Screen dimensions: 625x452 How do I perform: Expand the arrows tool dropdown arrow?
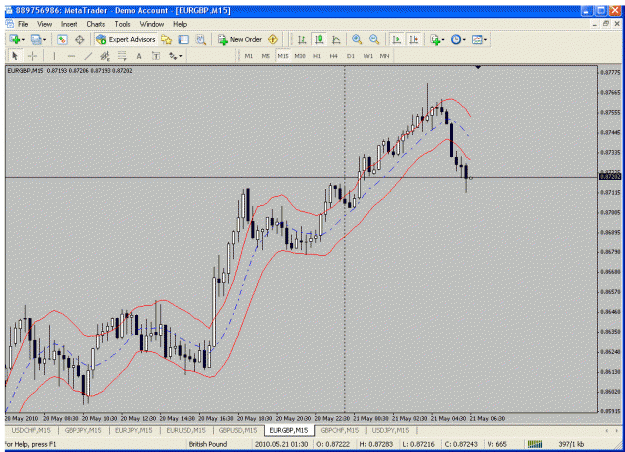coord(181,56)
